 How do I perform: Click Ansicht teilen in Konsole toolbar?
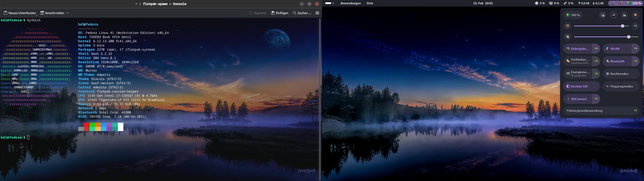click(x=52, y=13)
